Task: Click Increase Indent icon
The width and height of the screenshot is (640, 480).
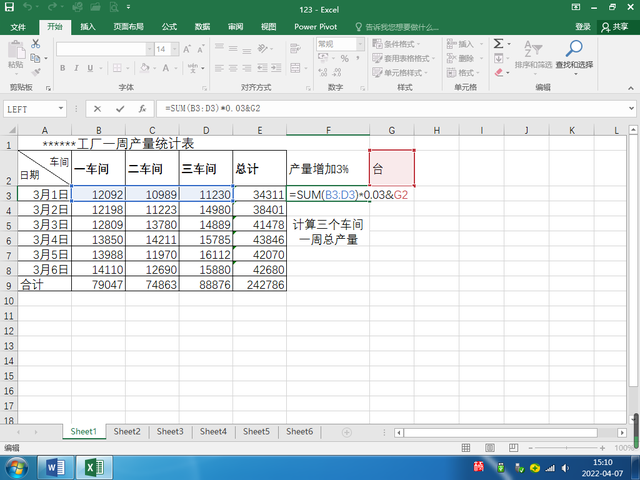Action: pos(277,68)
